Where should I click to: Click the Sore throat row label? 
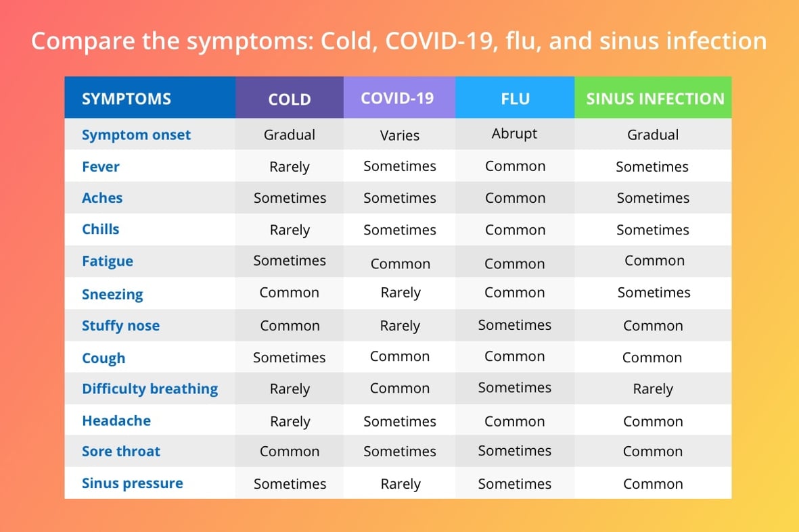pos(121,452)
